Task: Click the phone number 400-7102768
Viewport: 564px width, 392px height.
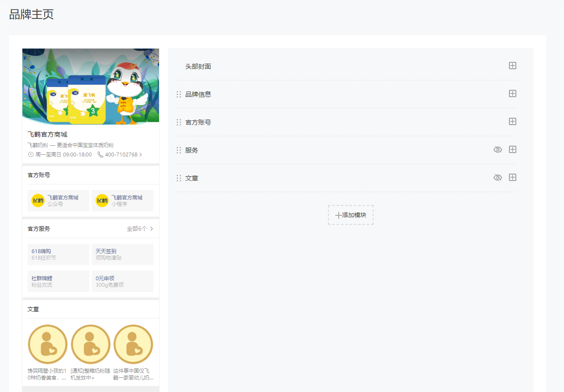Action: [x=121, y=155]
